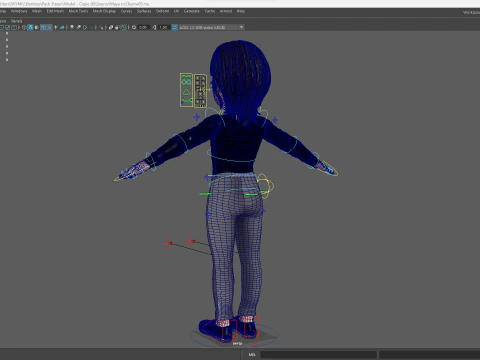The image size is (480, 360).
Task: Click the exposure value field 0.00
Action: (143, 27)
